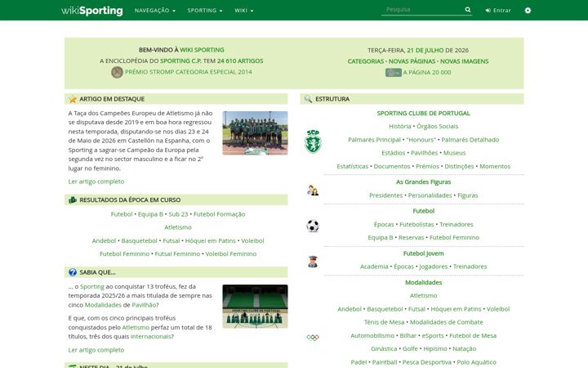
Task: Open the Sub 23 results link
Action: pyautogui.click(x=178, y=214)
